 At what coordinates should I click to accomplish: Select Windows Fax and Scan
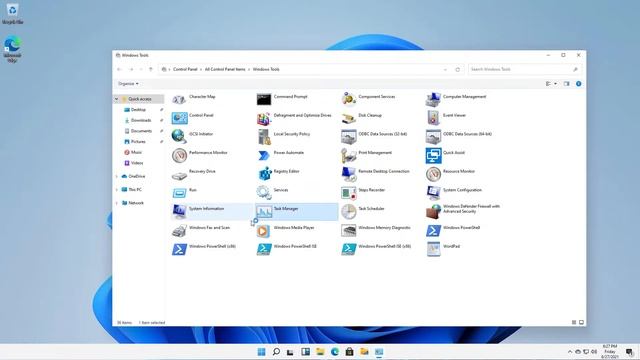click(201, 230)
